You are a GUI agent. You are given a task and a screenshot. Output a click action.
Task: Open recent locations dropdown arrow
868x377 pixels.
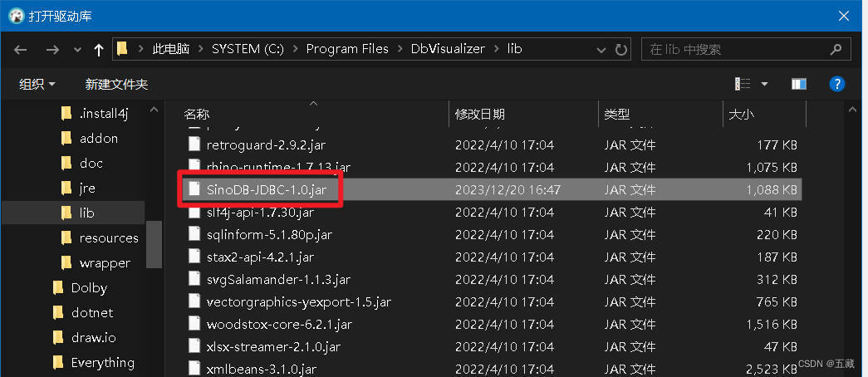pyautogui.click(x=77, y=51)
